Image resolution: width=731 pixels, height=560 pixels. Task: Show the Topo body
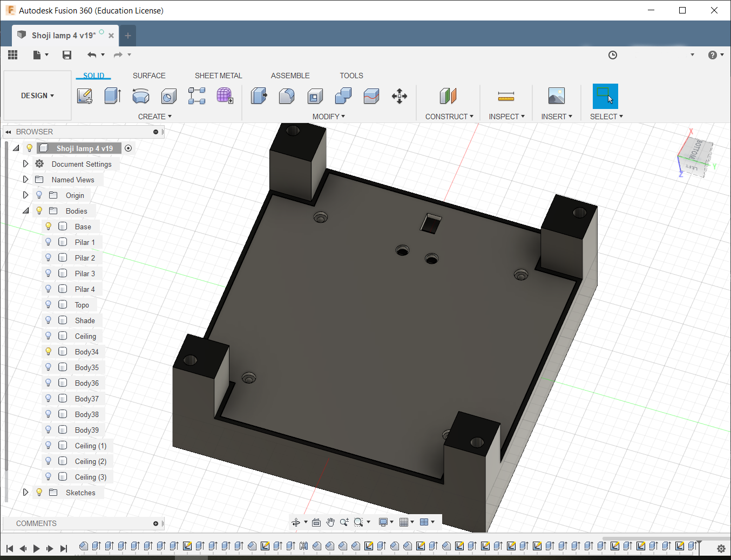(48, 305)
